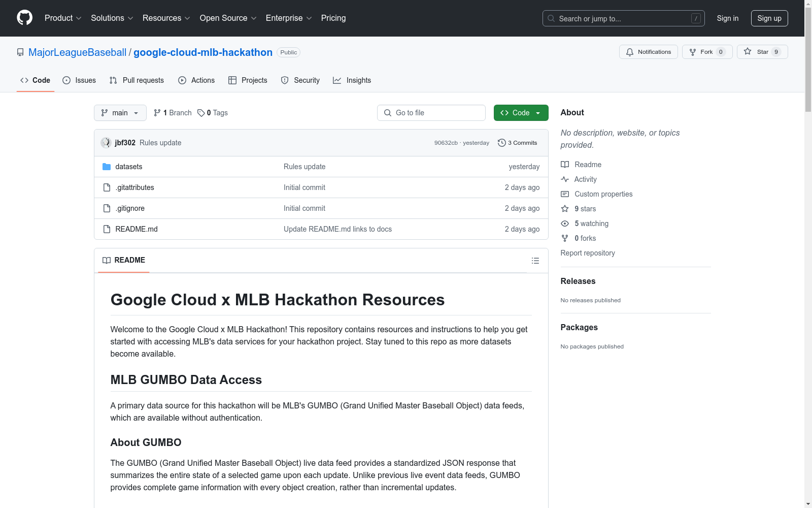812x508 pixels.
Task: Click the tag icon beside 0 Tags
Action: [201, 113]
